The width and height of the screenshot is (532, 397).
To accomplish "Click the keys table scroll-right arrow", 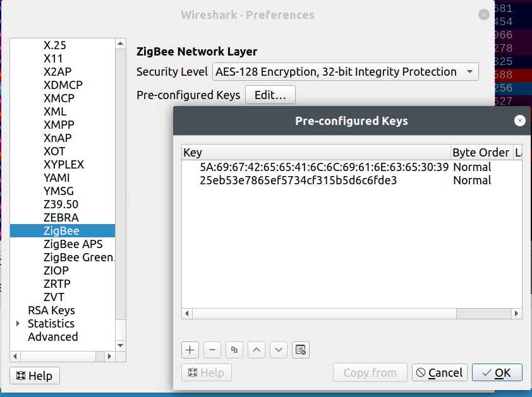I will 516,314.
